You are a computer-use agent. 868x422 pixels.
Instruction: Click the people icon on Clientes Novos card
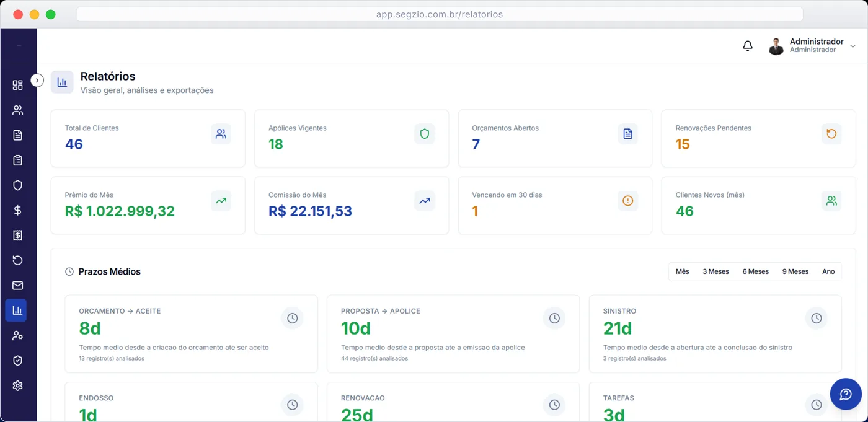(x=831, y=201)
